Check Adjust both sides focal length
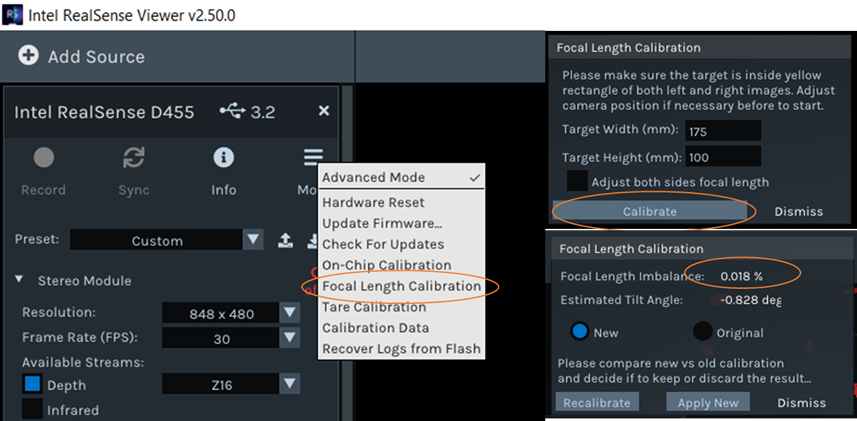This screenshot has height=421, width=857. click(577, 181)
